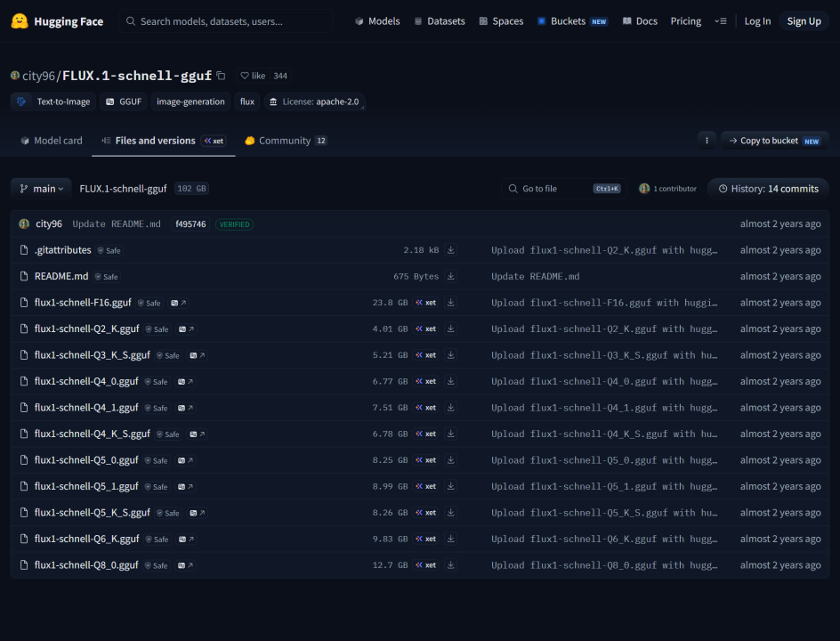Download flux1-schnell-Q4_0.gguf via download icon
The height and width of the screenshot is (641, 840).
(x=451, y=382)
